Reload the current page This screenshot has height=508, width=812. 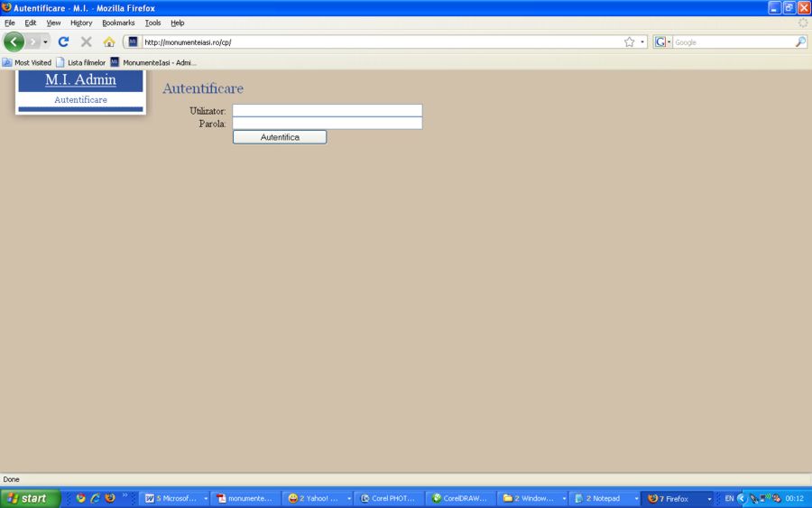(63, 42)
